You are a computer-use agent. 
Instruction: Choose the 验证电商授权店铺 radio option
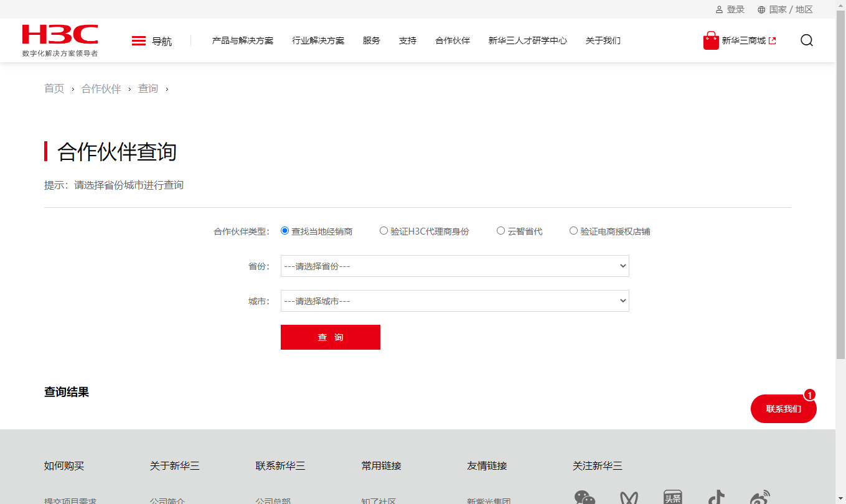[573, 231]
